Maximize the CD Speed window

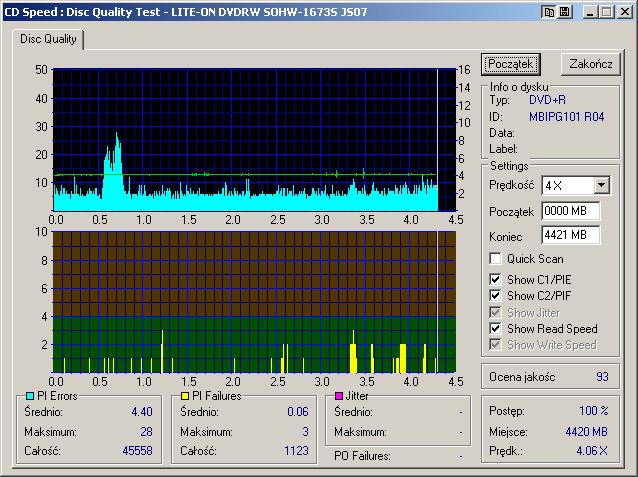(607, 12)
